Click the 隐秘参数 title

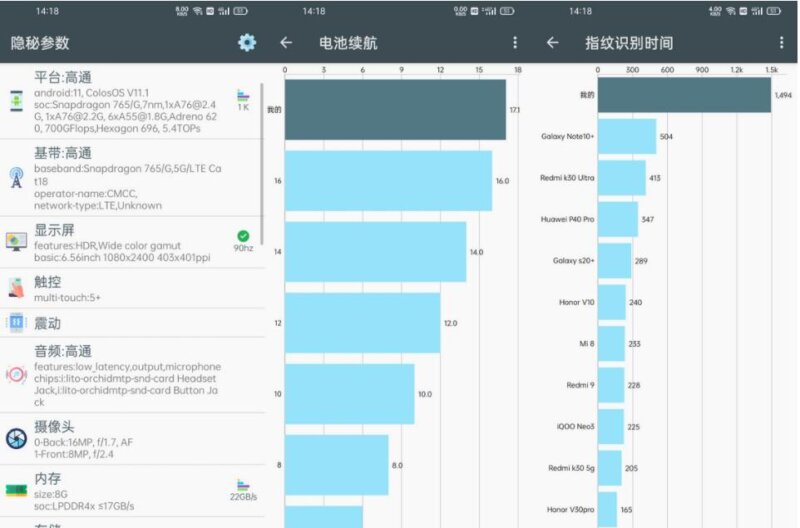coord(40,43)
